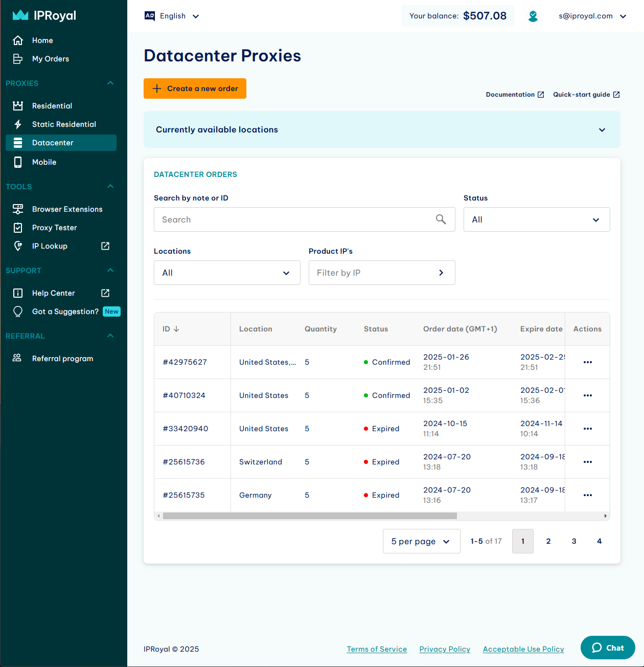644x667 pixels.
Task: Open actions menu for order #40710324
Action: 588,395
